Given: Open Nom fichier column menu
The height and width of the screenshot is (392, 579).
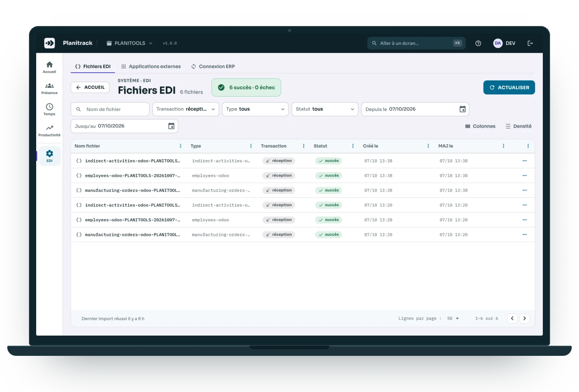Looking at the screenshot, I should (181, 146).
